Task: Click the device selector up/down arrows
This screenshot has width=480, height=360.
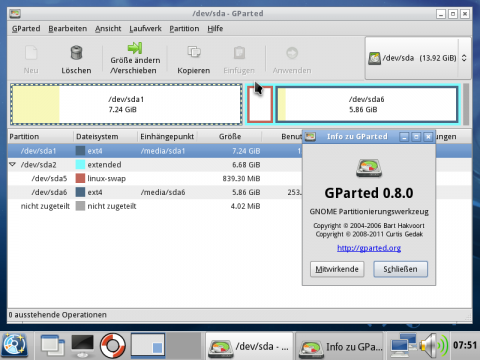Action: (x=464, y=58)
